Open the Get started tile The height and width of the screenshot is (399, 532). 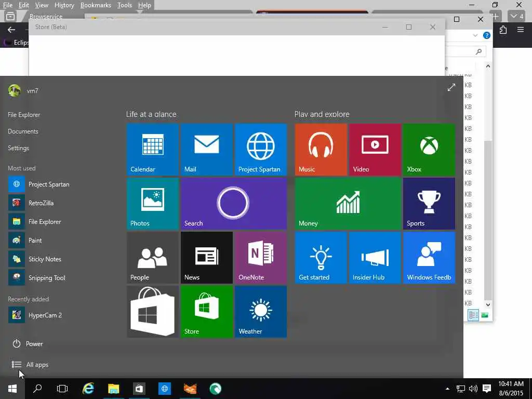(321, 258)
